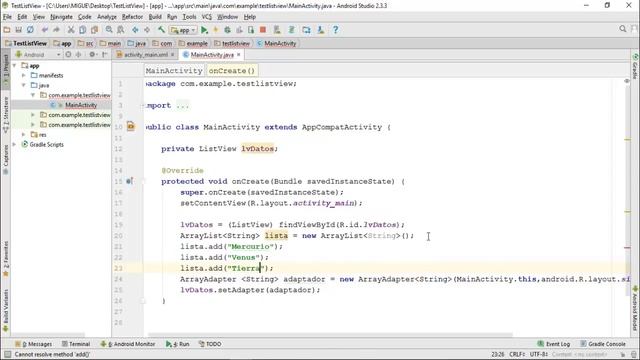This screenshot has height=360, width=640.
Task: Open the VCS menu
Action: (207, 17)
